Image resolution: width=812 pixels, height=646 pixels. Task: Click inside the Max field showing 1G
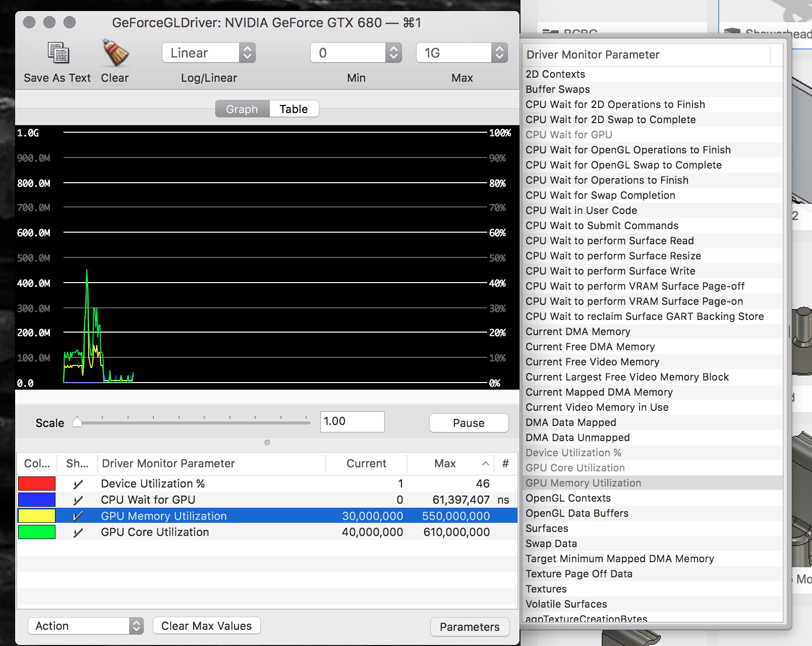(x=454, y=52)
